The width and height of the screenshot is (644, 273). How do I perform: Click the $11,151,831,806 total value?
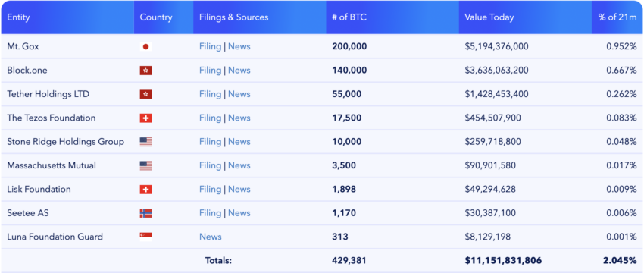coord(503,260)
